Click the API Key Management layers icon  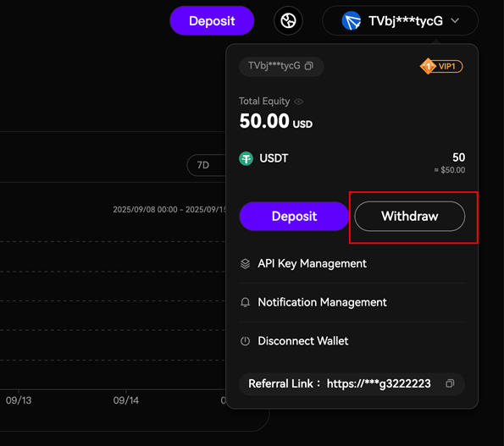[246, 264]
